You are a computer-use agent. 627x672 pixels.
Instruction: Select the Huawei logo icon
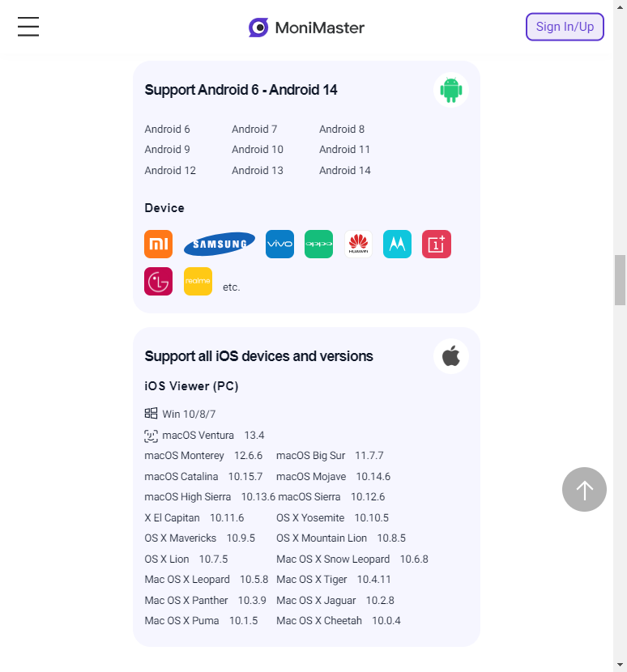pos(358,244)
